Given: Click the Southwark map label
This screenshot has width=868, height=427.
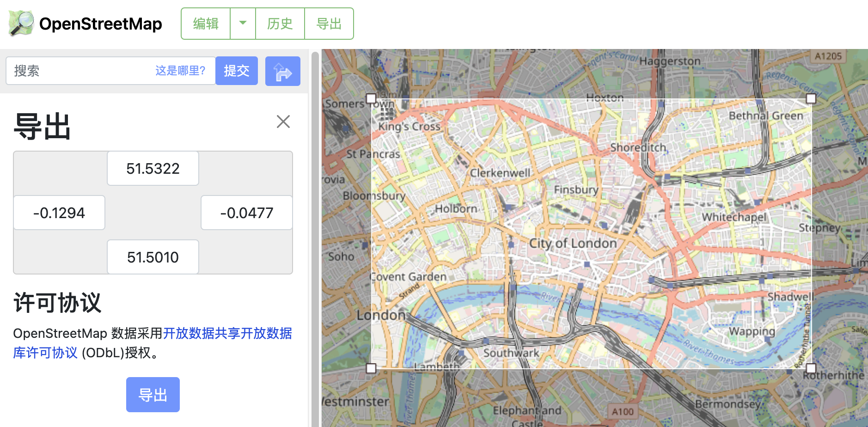Looking at the screenshot, I should tap(511, 353).
